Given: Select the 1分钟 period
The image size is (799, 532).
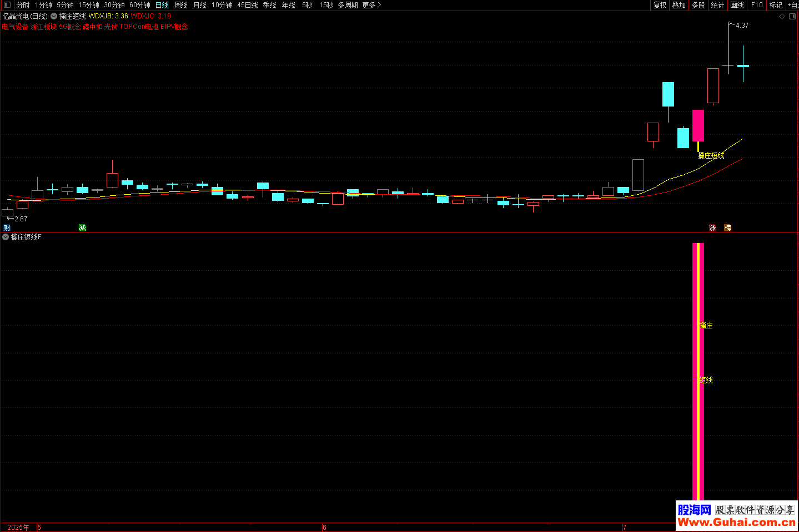Looking at the screenshot, I should [43, 5].
